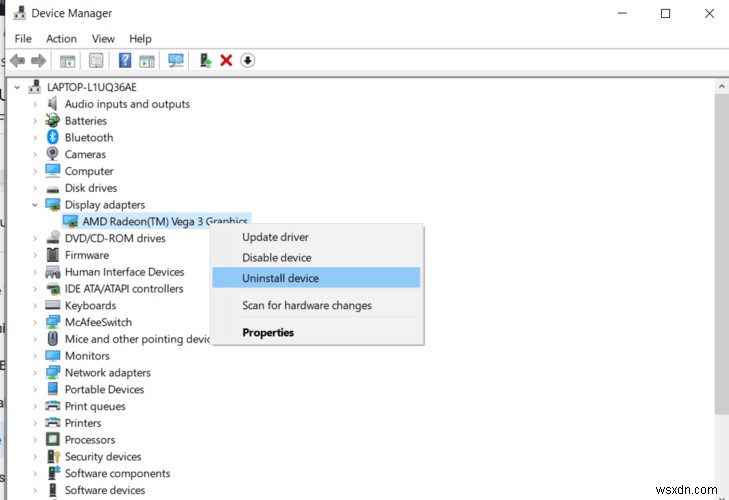Image resolution: width=729 pixels, height=500 pixels.
Task: Click the Processors category icon
Action: pyautogui.click(x=53, y=440)
